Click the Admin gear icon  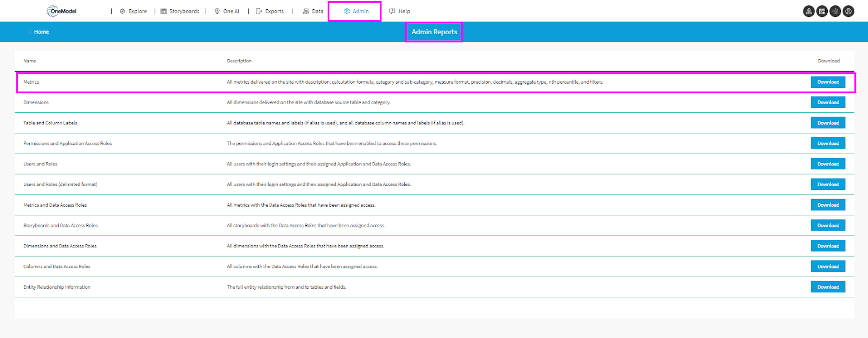pyautogui.click(x=347, y=11)
